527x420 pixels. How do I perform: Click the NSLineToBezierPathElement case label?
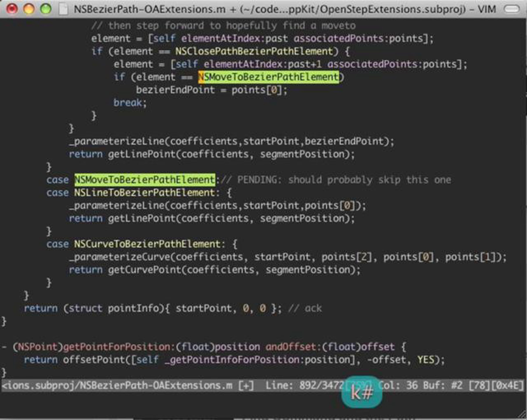[x=144, y=193]
